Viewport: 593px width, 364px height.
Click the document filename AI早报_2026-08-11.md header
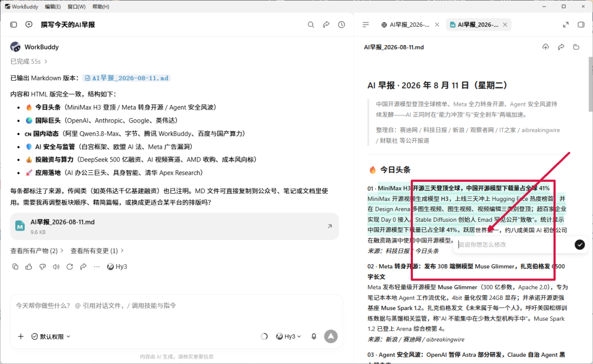coord(394,47)
